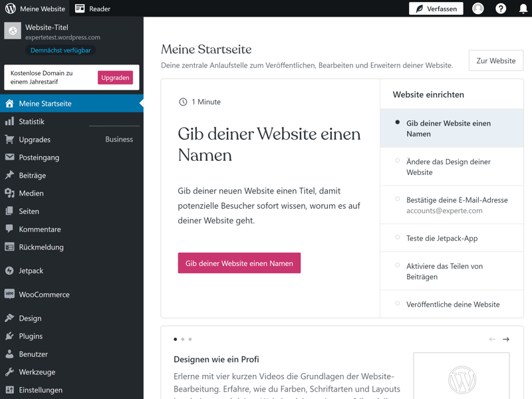This screenshot has height=399, width=532.
Task: Click the site globe icon beside Website-Titel
Action: pyautogui.click(x=13, y=31)
